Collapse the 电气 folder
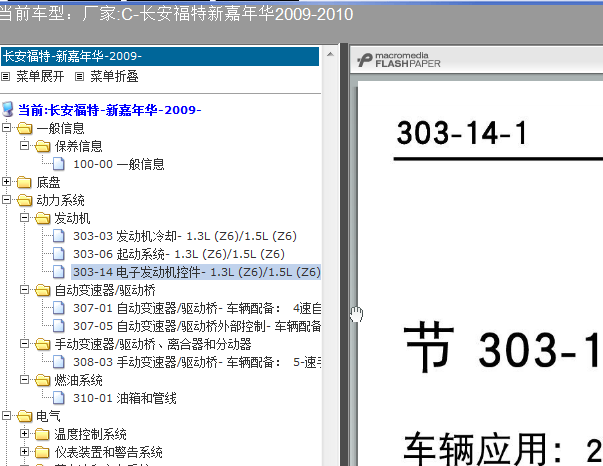This screenshot has height=466, width=603. coord(7,415)
